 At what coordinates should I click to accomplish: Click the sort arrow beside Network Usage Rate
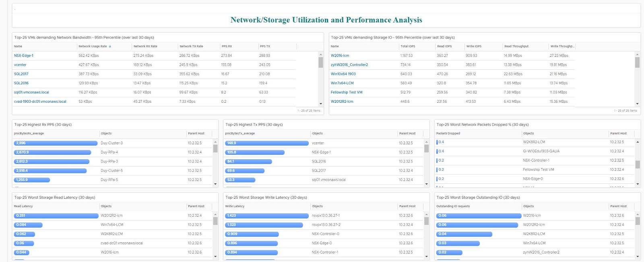110,46
